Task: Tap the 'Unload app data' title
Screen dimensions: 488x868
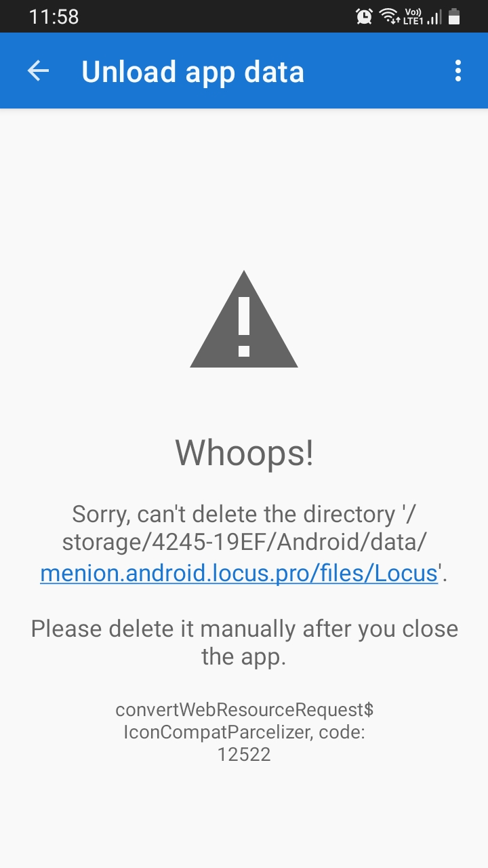Action: pyautogui.click(x=193, y=71)
